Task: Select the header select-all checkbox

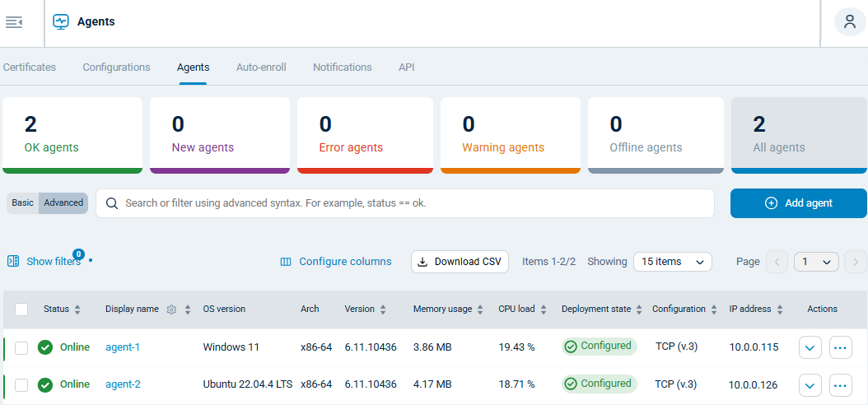Action: 21,310
